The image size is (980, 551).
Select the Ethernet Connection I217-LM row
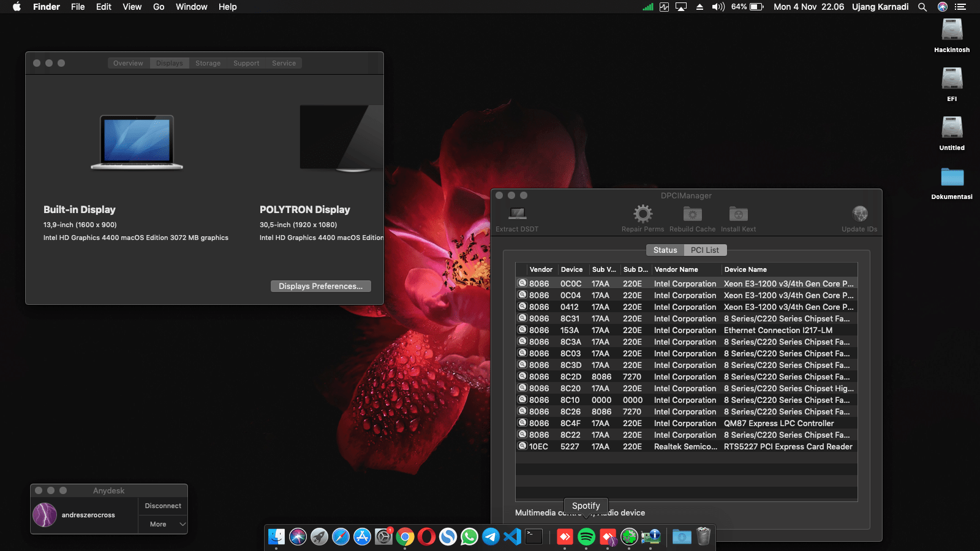686,330
